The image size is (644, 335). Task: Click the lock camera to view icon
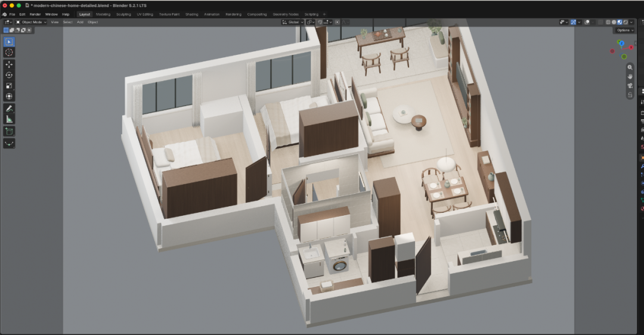coord(630,95)
